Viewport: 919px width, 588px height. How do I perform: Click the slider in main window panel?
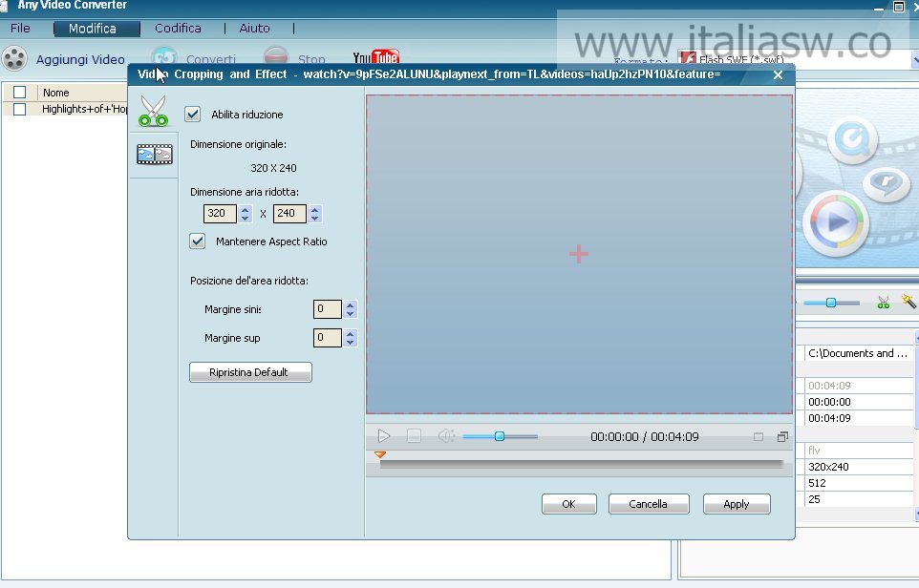[x=830, y=303]
